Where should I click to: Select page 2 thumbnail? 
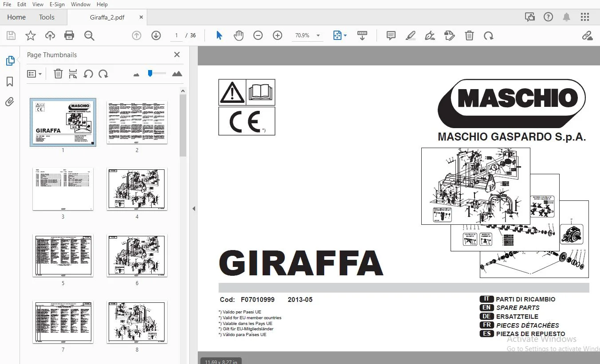tap(137, 122)
